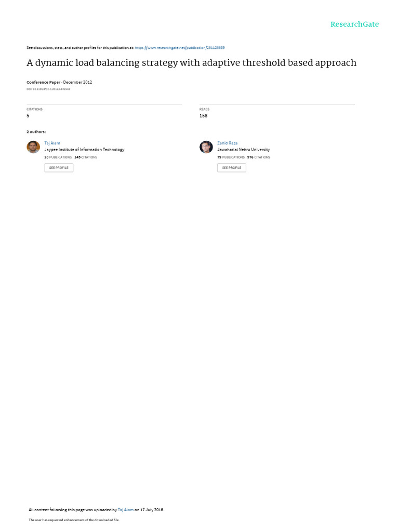Open the researchgate.net publication URL link
The width and height of the screenshot is (399, 532).
click(180, 48)
